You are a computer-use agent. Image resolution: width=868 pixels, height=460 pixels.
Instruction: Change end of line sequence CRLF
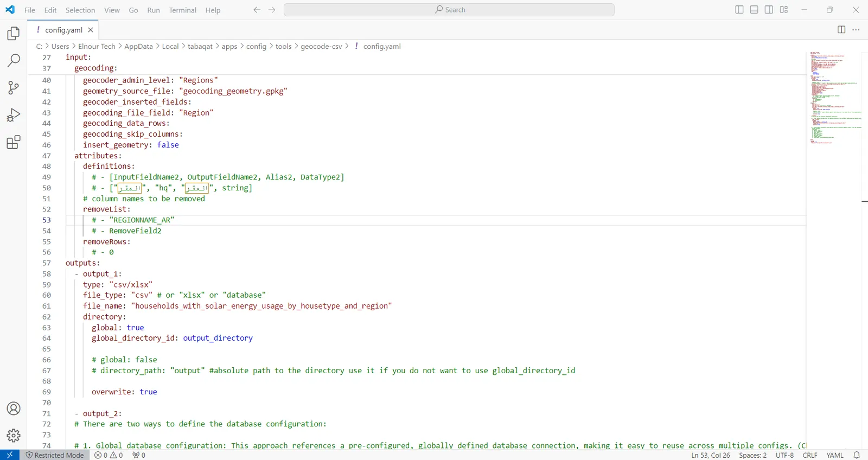(810, 455)
